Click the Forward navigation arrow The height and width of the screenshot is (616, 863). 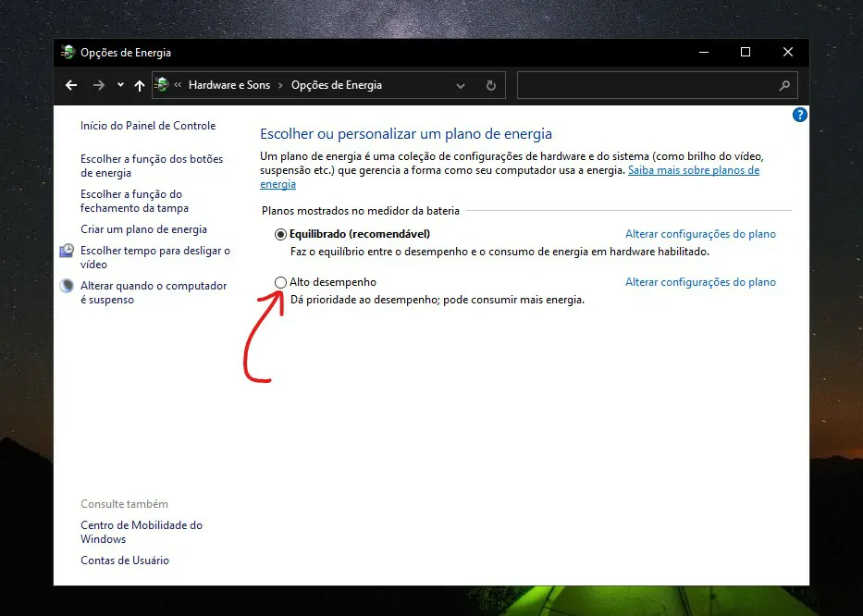click(x=99, y=85)
